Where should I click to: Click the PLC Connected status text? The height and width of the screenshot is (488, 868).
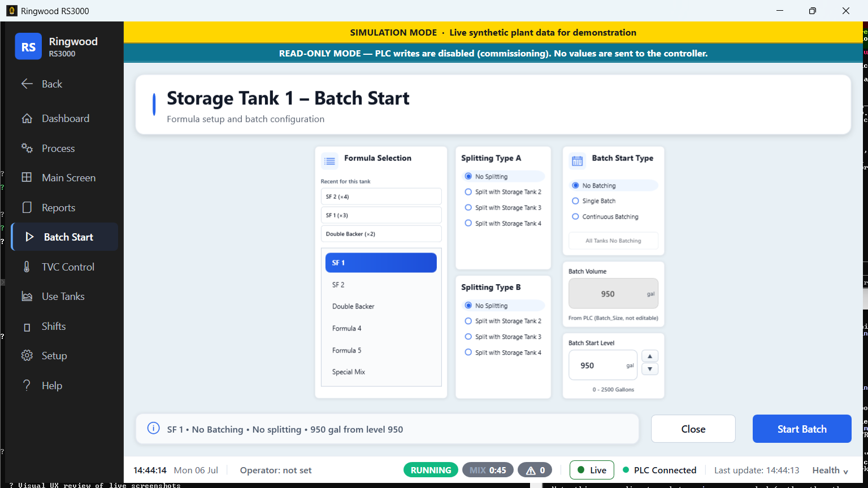665,470
